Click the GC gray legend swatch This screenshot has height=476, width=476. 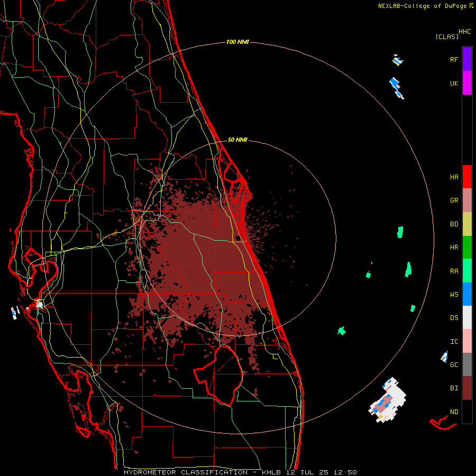pyautogui.click(x=467, y=364)
